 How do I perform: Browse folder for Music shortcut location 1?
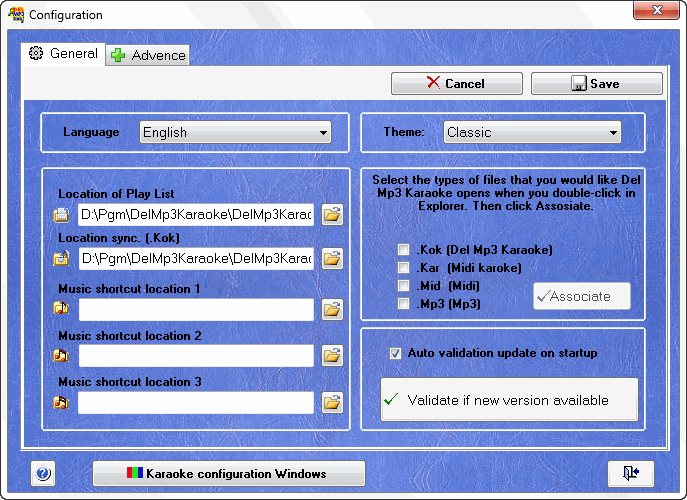(332, 310)
